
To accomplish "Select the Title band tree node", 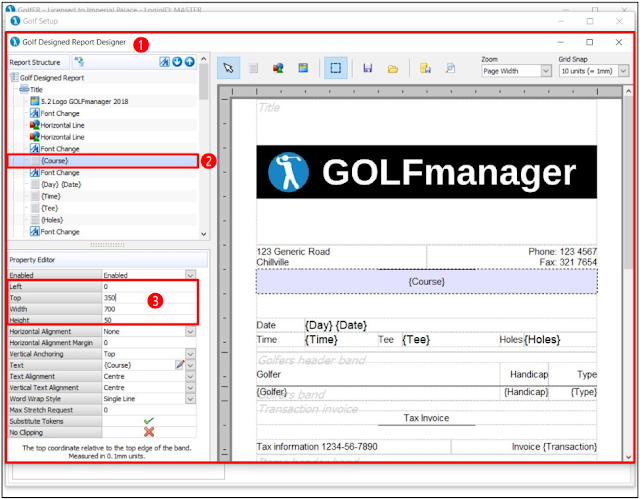I will [36, 89].
